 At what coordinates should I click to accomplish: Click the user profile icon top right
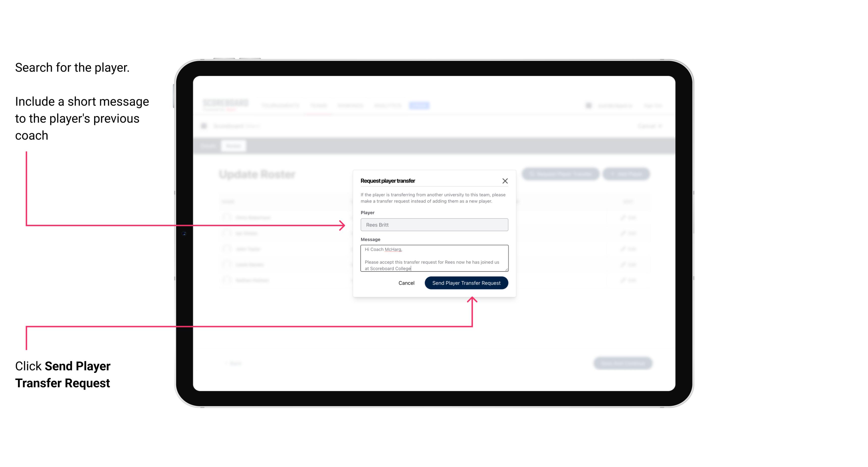(x=588, y=105)
